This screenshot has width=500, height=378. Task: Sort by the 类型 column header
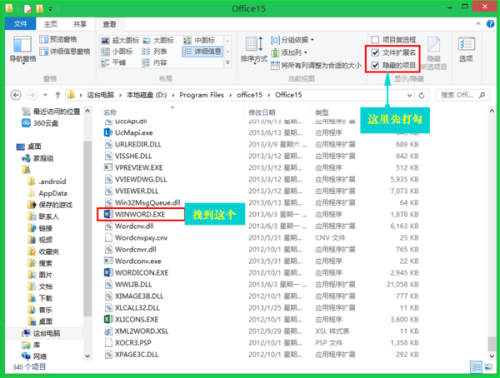[x=322, y=112]
